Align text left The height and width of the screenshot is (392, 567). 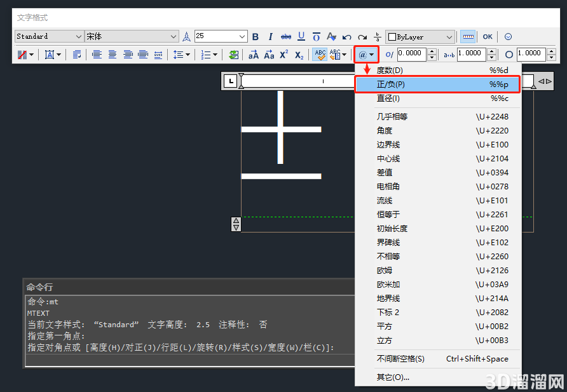[x=97, y=55]
